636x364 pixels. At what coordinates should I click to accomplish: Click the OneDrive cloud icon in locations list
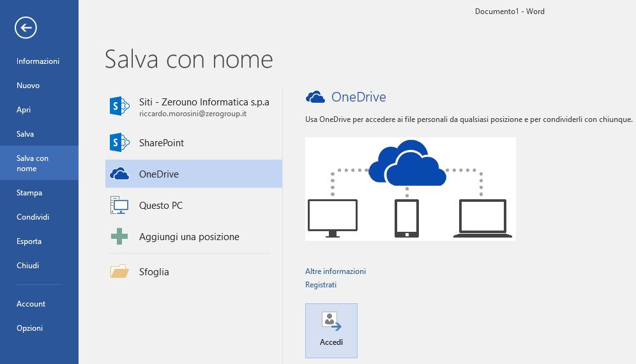pos(119,174)
